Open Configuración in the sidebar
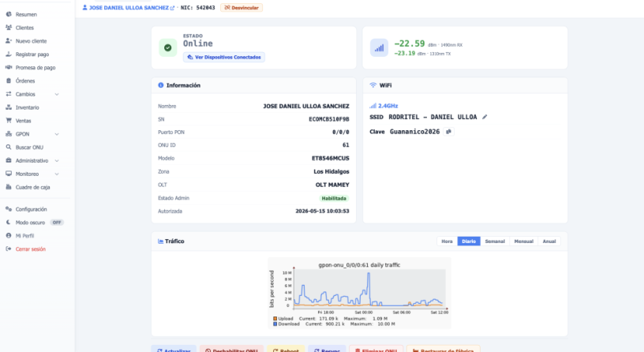 point(31,209)
